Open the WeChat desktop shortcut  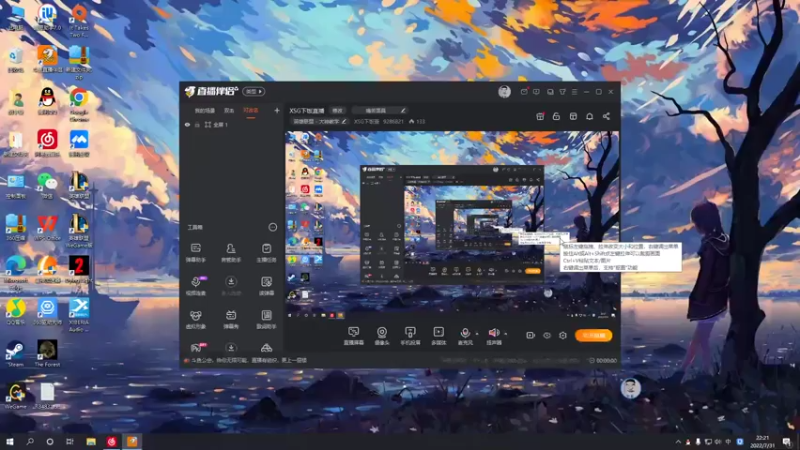[47, 186]
